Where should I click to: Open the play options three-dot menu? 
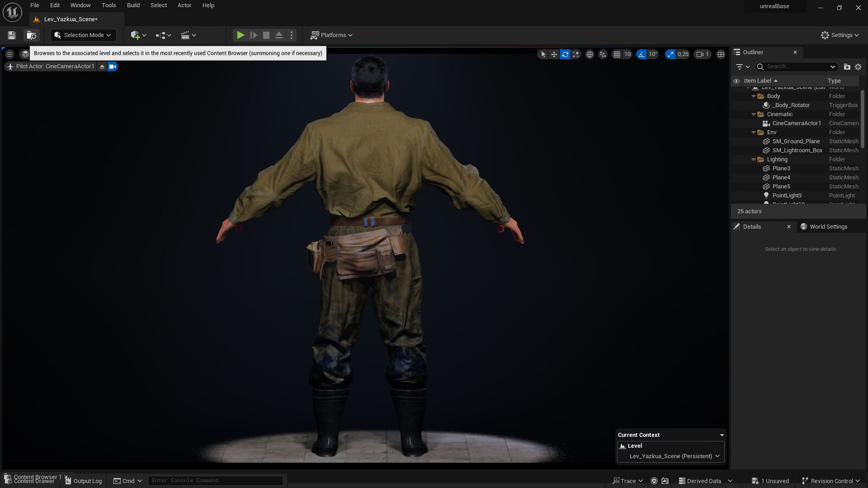point(292,35)
